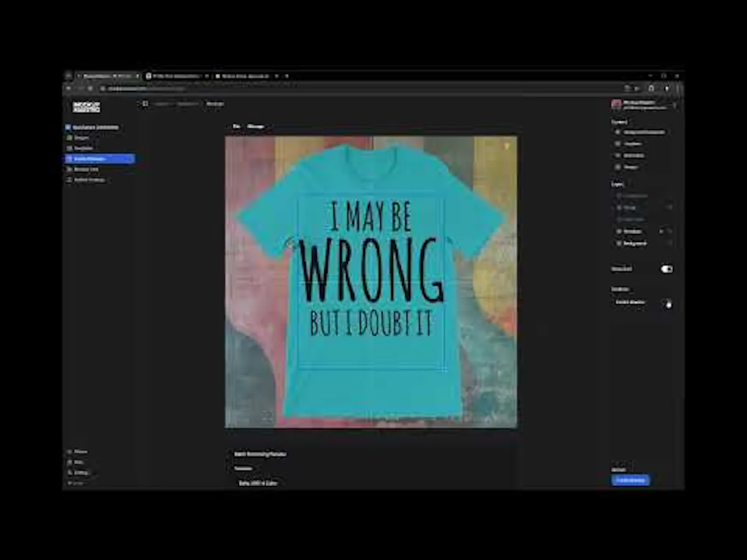
Task: Click the WRONG text on the shirt
Action: click(371, 269)
